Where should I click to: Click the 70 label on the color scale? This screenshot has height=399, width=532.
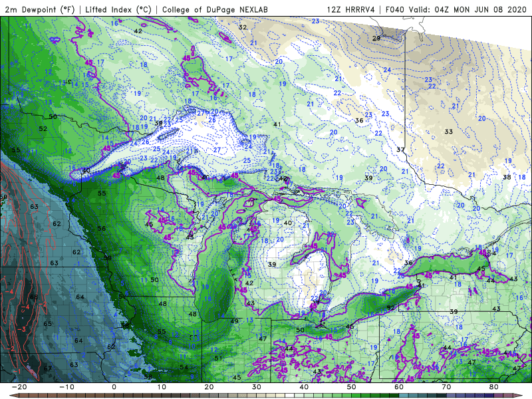click(x=446, y=387)
